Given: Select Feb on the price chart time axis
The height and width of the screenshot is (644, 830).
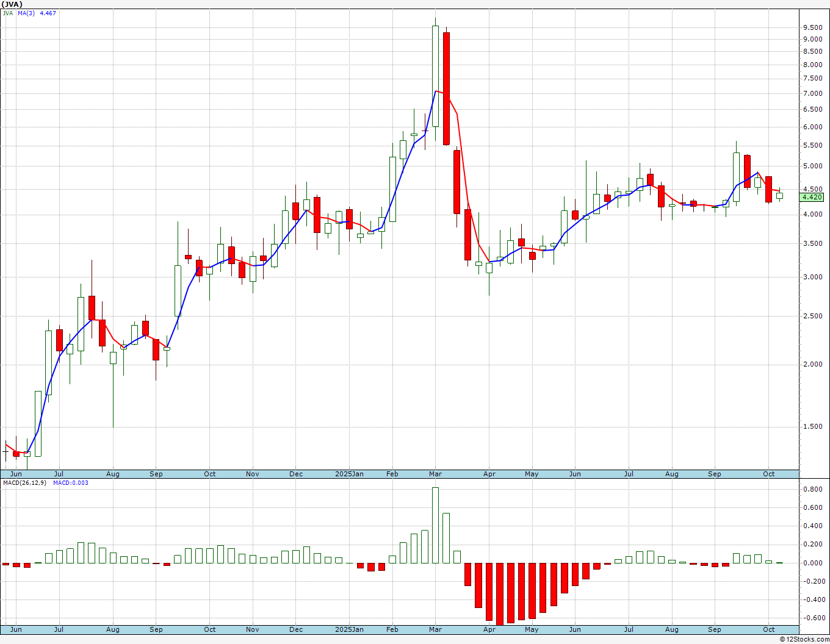Looking at the screenshot, I should point(392,474).
